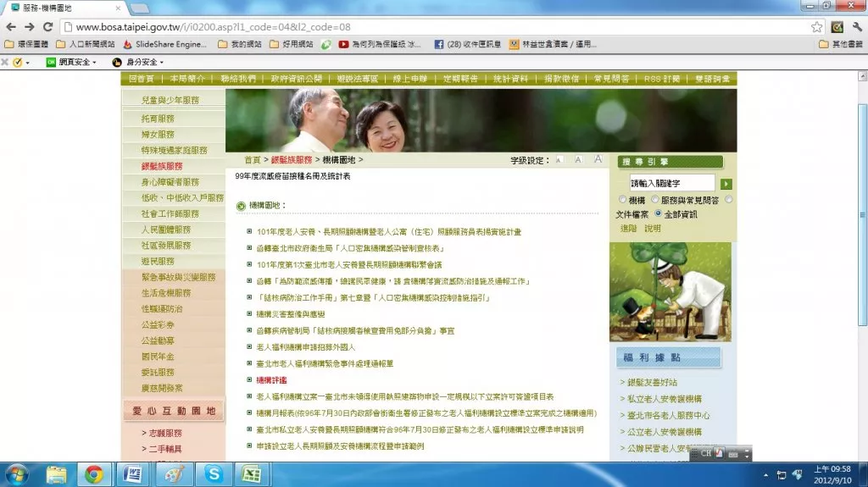Select the 文件檔案 radio button
Image resolution: width=868 pixels, height=487 pixels.
coord(728,199)
